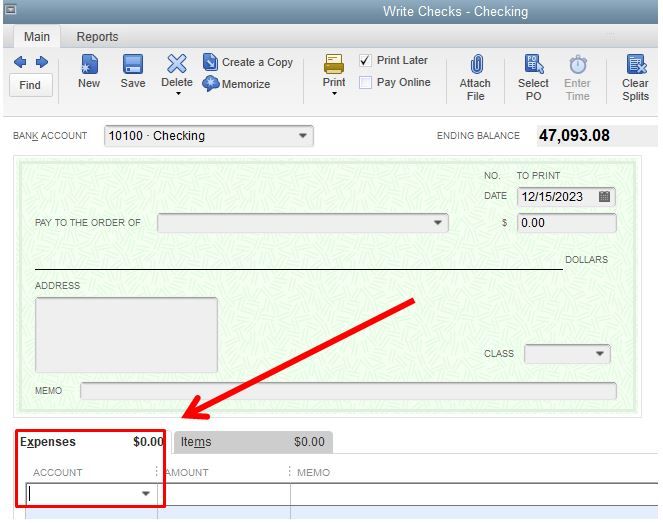Image resolution: width=663 pixels, height=523 pixels.
Task: Click the dollar amount field
Action: [567, 223]
